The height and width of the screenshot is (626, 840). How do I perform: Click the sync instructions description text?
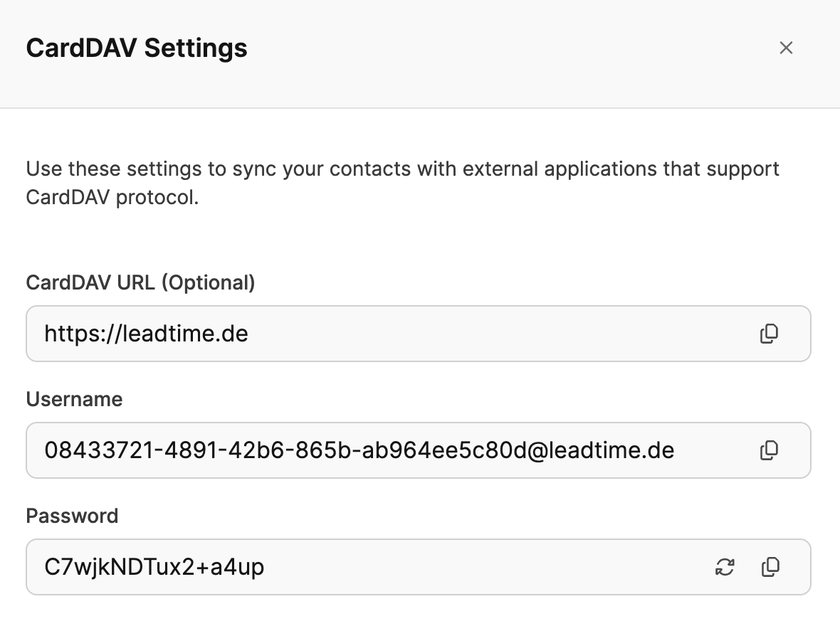tap(402, 183)
